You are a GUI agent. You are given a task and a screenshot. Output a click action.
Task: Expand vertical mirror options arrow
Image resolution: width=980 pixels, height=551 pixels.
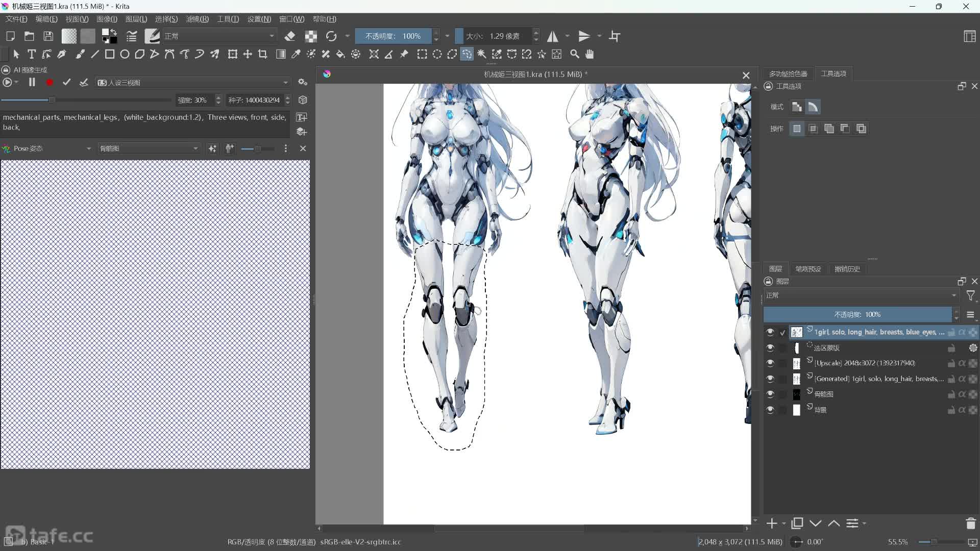tap(599, 36)
